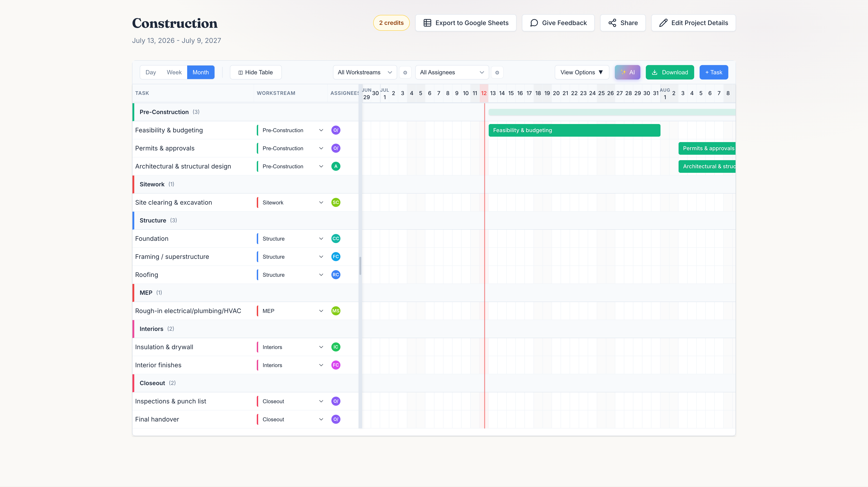
Task: Click the Give Feedback button
Action: coord(558,23)
